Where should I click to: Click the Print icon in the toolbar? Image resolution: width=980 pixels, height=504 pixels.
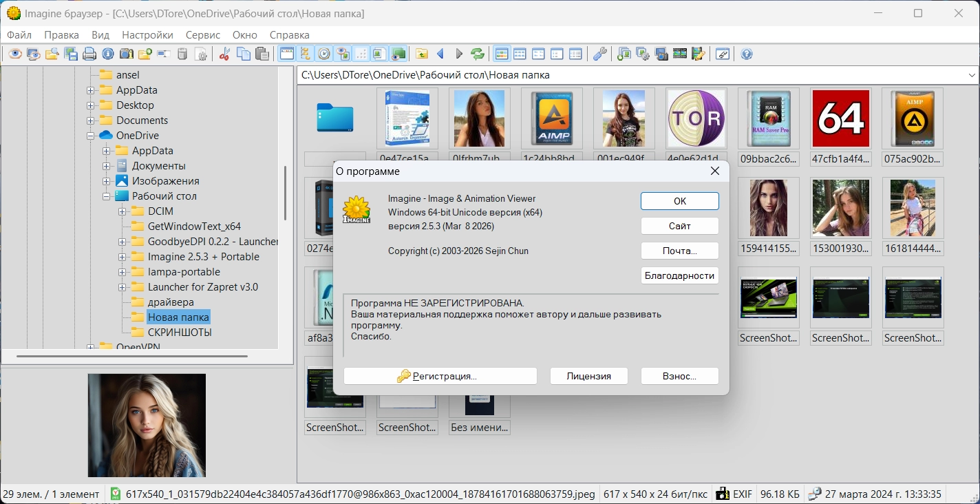(89, 54)
